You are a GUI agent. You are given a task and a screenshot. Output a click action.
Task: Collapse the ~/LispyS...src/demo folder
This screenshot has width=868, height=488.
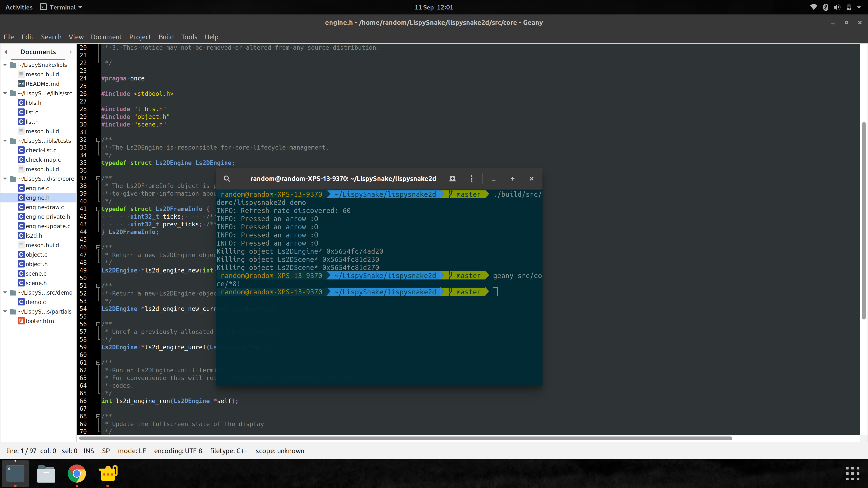(5, 293)
